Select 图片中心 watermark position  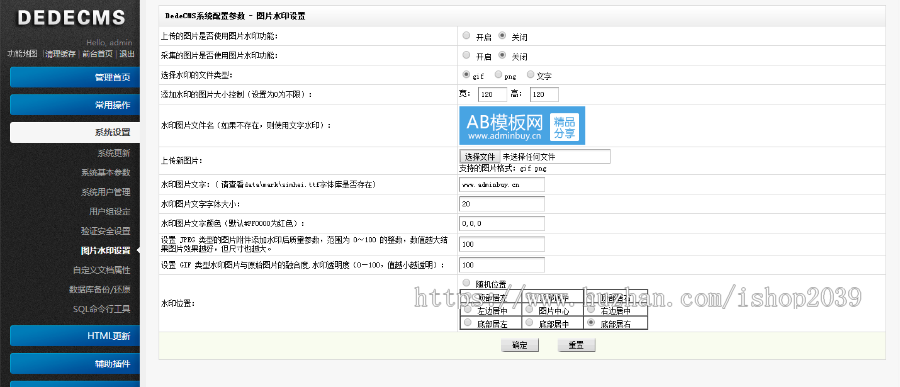coord(529,309)
